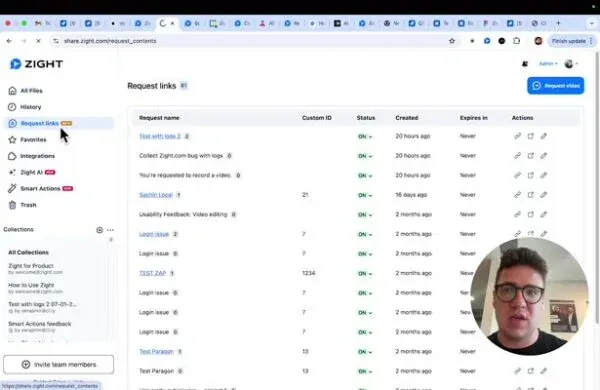Open a new browser tab
This screenshot has height=390, width=600.
(558, 23)
